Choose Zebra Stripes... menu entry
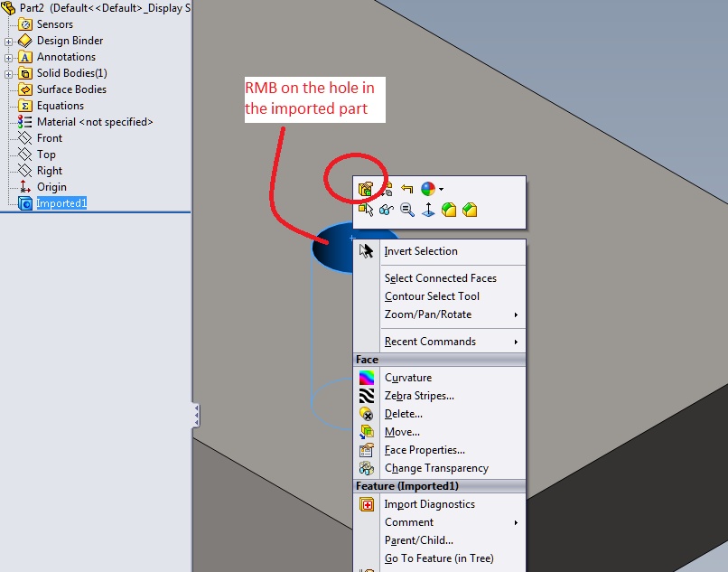728x572 pixels. pyautogui.click(x=439, y=396)
